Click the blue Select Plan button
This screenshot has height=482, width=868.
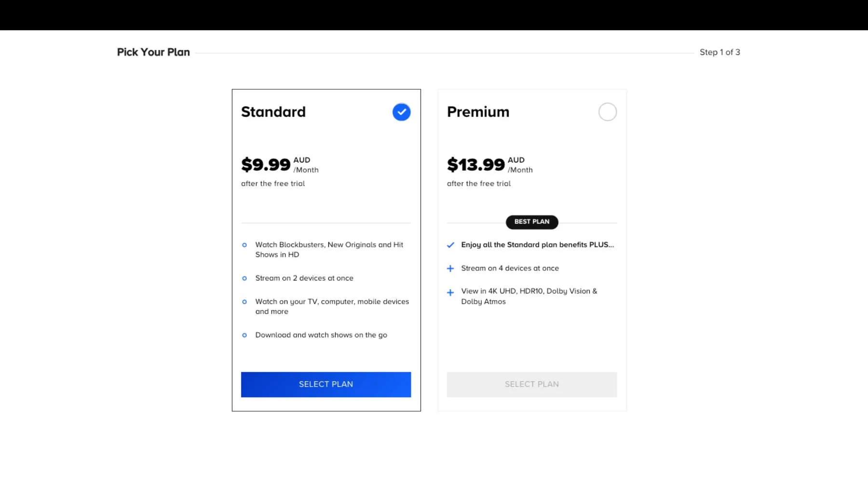(326, 385)
